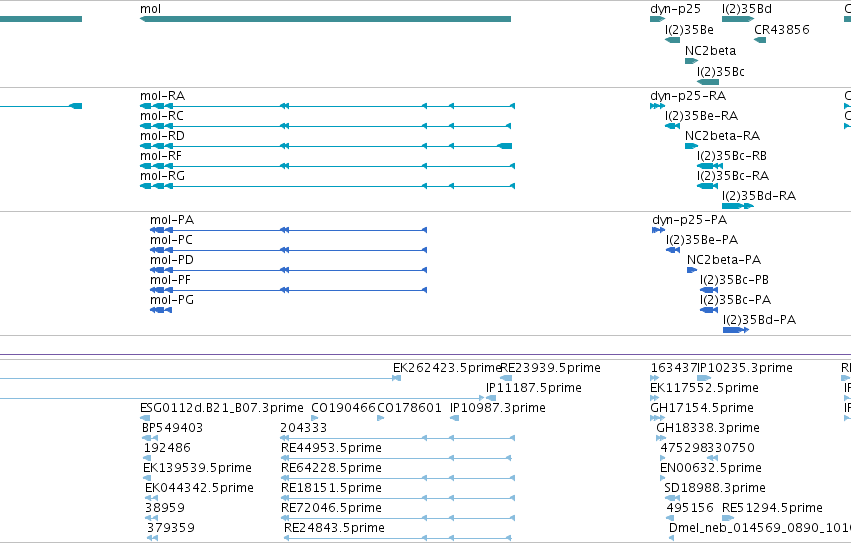
Task: Click the RE72046.5prime EST label
Action: [332, 509]
